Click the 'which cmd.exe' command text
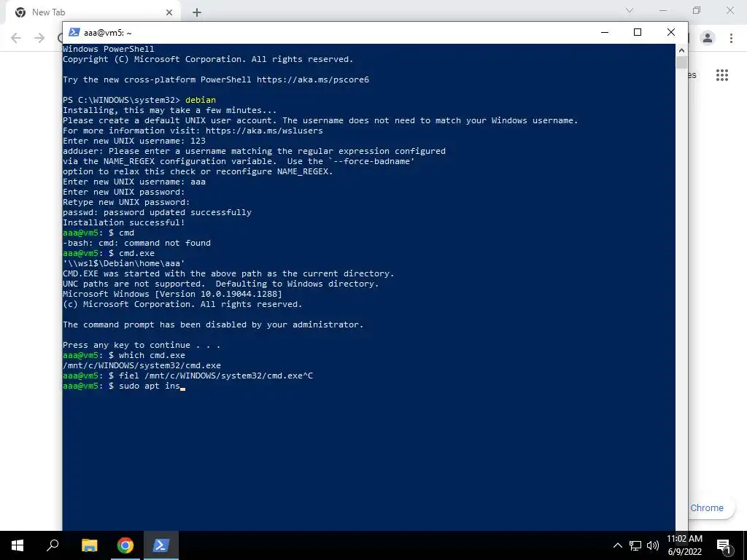 point(152,355)
